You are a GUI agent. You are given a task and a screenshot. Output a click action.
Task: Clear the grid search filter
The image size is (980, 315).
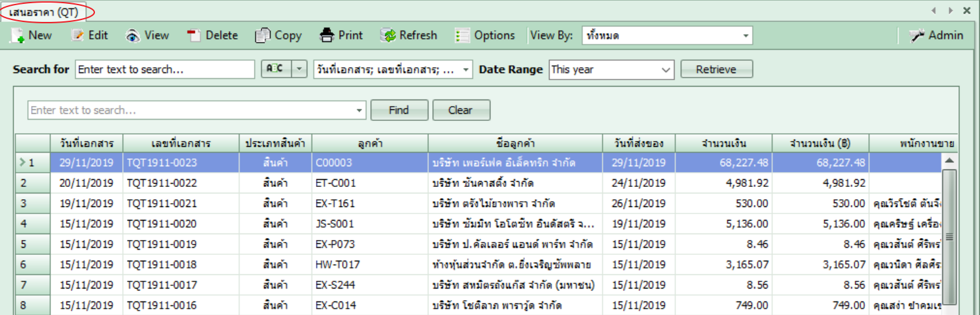coord(461,110)
